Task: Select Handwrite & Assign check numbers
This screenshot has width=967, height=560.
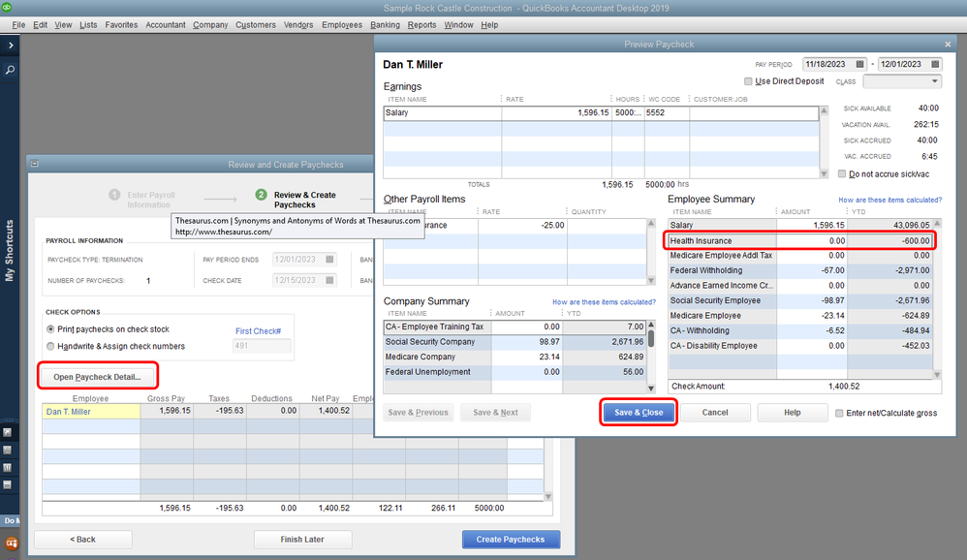Action: point(50,346)
